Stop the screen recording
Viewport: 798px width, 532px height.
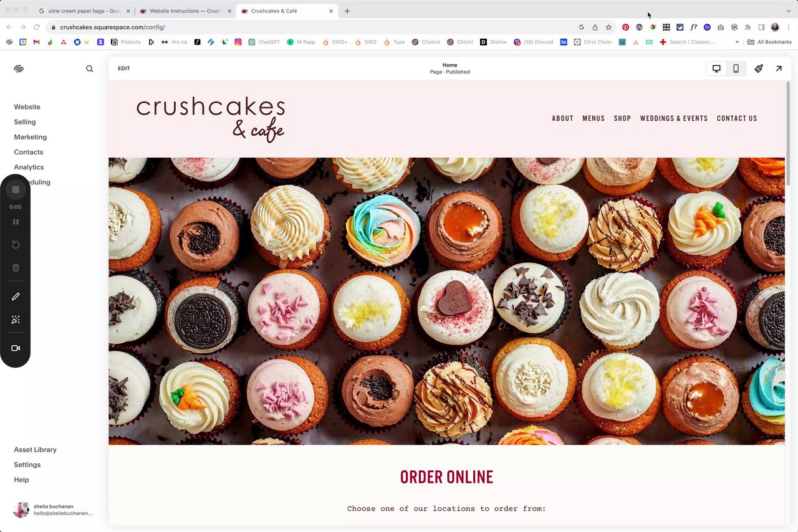16,189
